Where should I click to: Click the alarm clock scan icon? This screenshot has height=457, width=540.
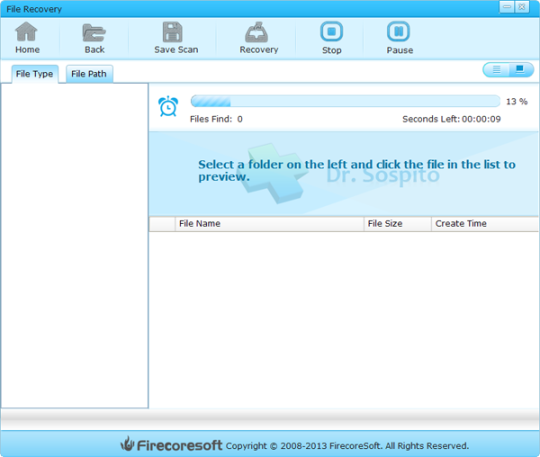[168, 106]
